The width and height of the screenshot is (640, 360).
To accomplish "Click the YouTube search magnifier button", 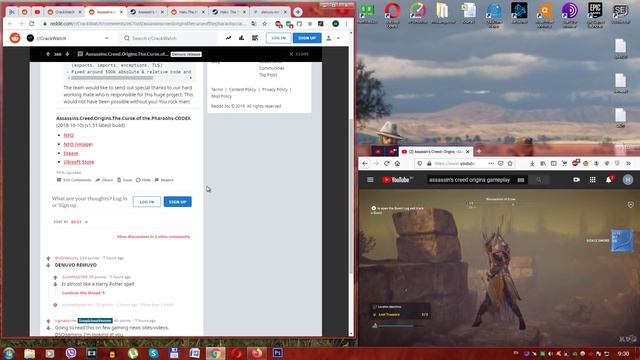I will (x=539, y=180).
